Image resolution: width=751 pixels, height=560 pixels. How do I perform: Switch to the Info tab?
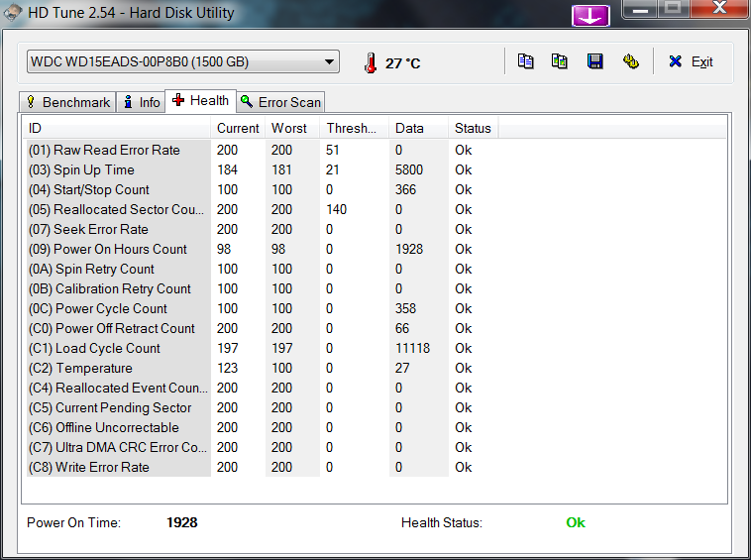click(x=142, y=102)
